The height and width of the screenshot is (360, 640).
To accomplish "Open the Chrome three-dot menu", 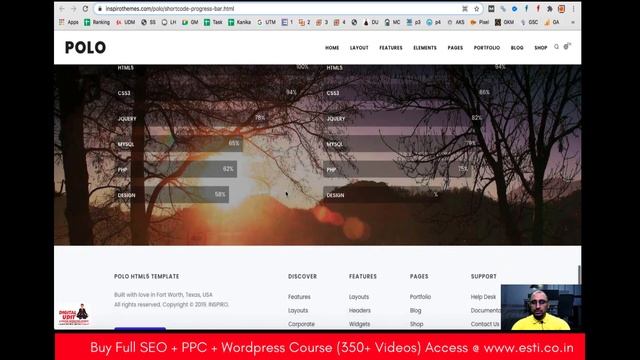I will [x=573, y=9].
